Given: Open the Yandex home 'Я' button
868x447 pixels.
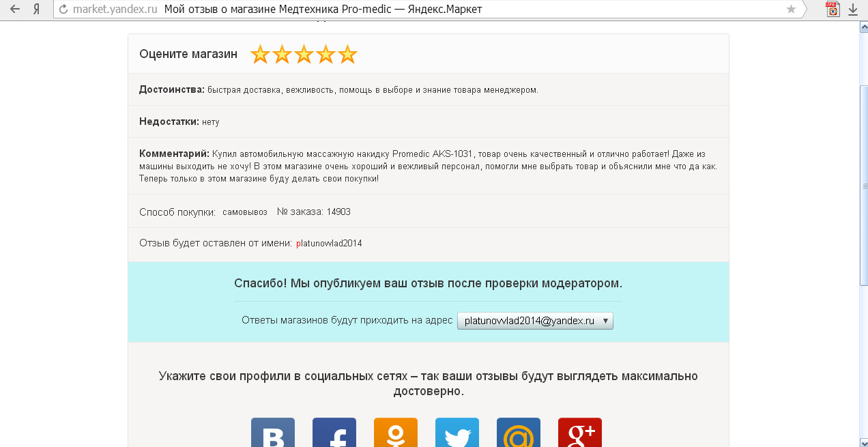Looking at the screenshot, I should click(x=36, y=9).
